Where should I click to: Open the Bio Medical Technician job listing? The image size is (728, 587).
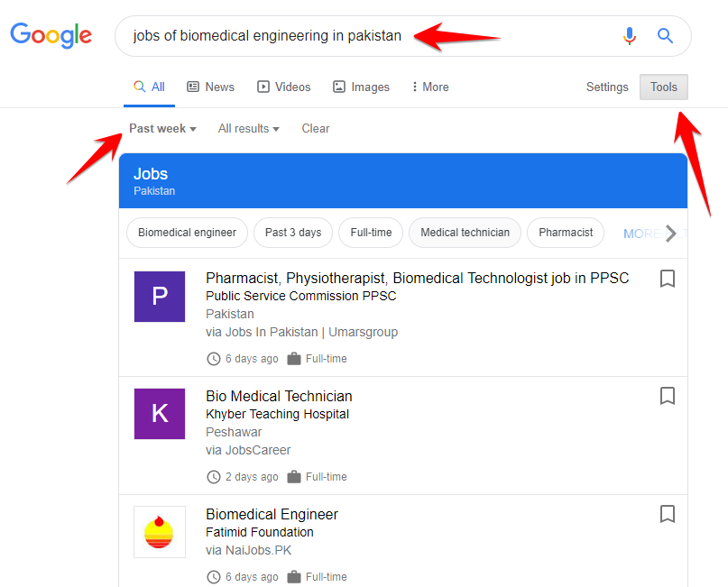click(x=279, y=396)
